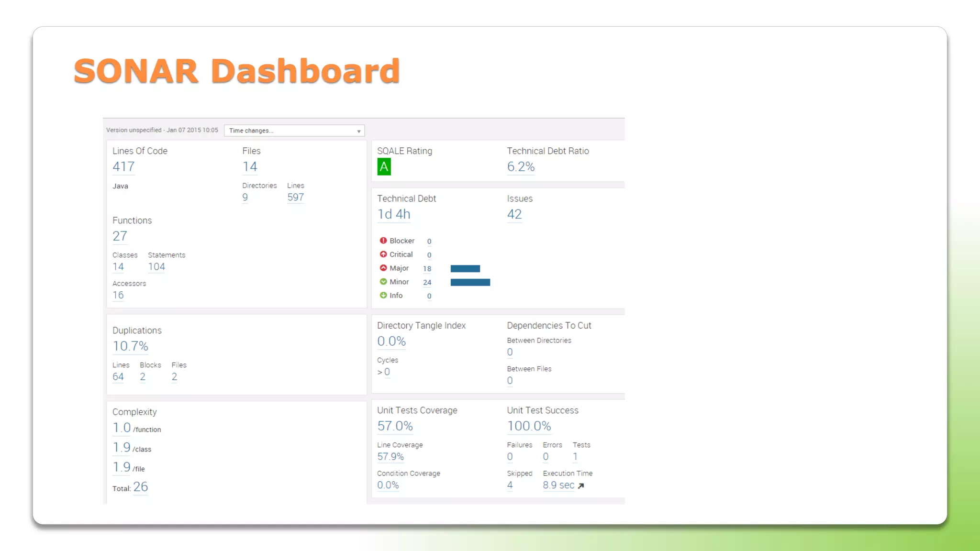This screenshot has width=980, height=551.
Task: Open the Condition Coverage 0.0% value
Action: tap(388, 485)
